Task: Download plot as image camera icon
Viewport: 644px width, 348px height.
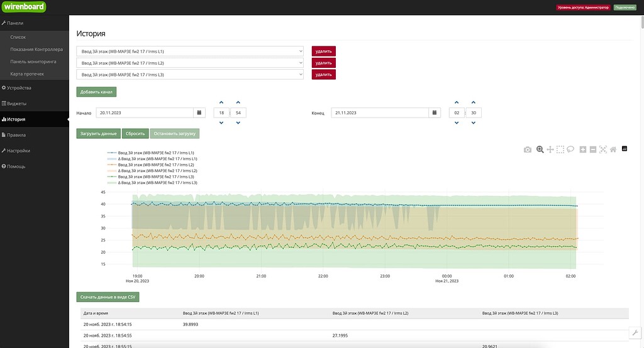Action: coord(528,150)
